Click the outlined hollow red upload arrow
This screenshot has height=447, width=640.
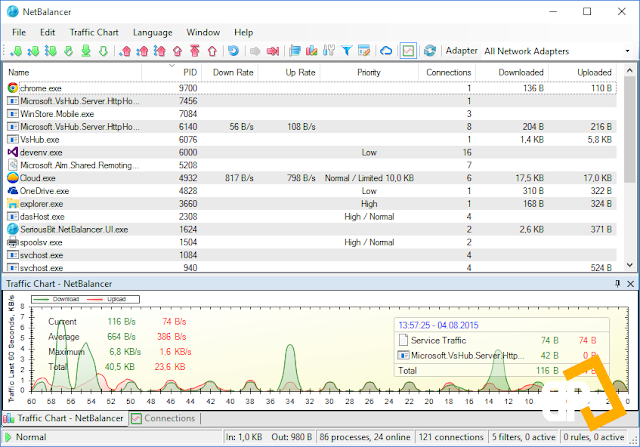pyautogui.click(x=212, y=51)
